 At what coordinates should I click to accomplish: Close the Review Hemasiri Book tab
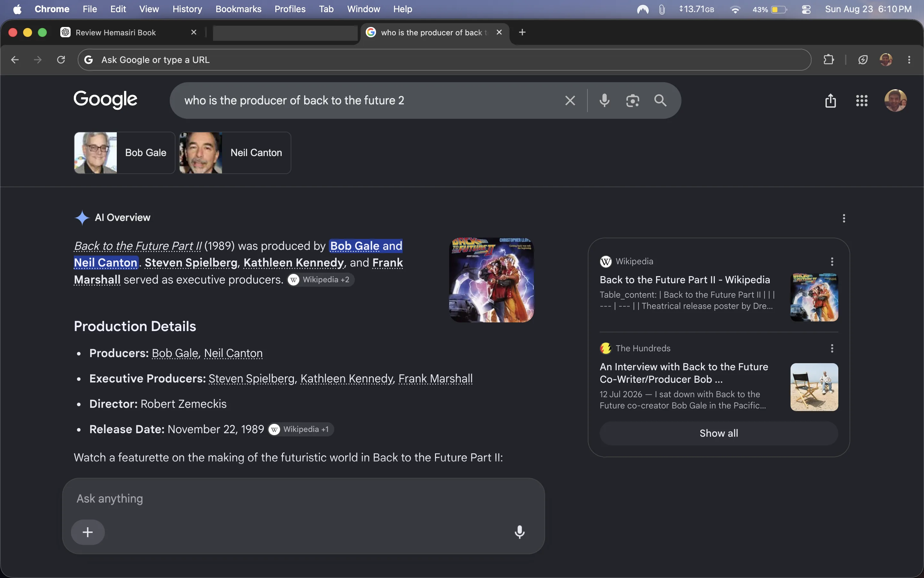point(193,32)
